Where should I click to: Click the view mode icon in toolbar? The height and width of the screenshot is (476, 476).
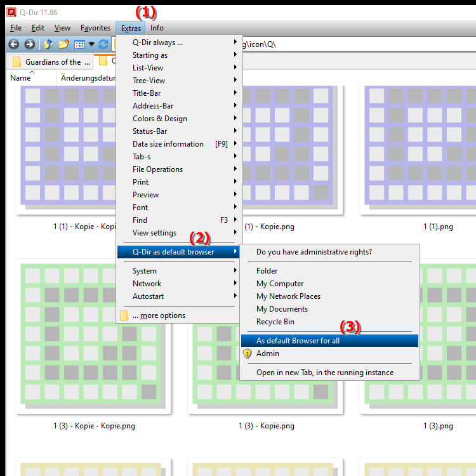(79, 44)
